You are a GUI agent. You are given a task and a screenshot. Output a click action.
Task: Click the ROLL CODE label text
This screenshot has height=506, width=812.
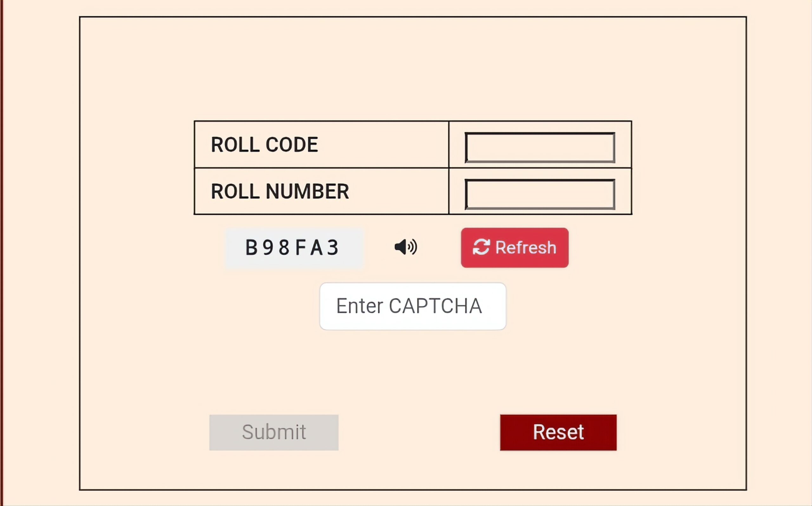pyautogui.click(x=264, y=145)
